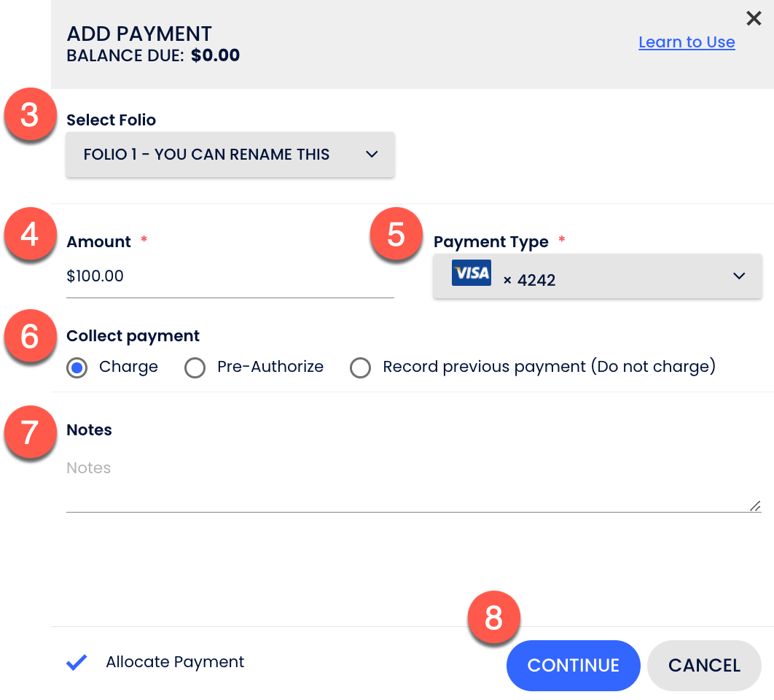Choose Record previous payment (Do not charge)
The width and height of the screenshot is (774, 700).
[360, 368]
